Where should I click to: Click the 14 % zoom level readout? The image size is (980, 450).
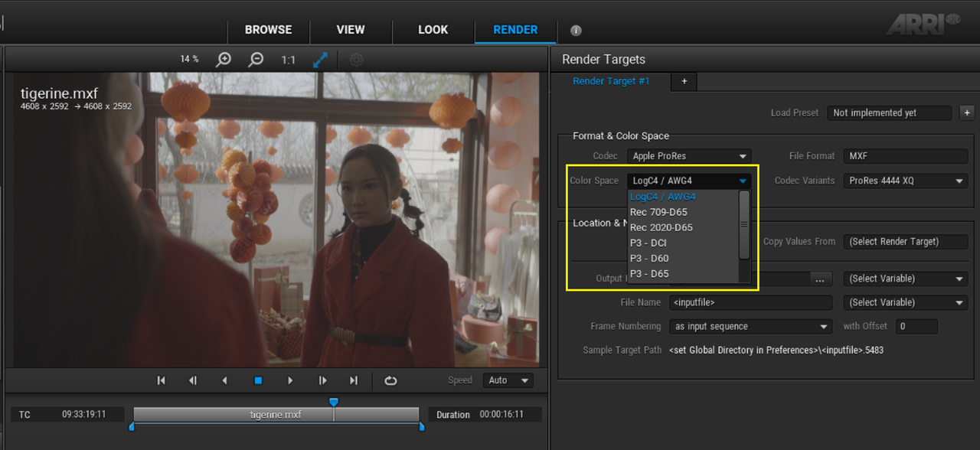tap(189, 59)
